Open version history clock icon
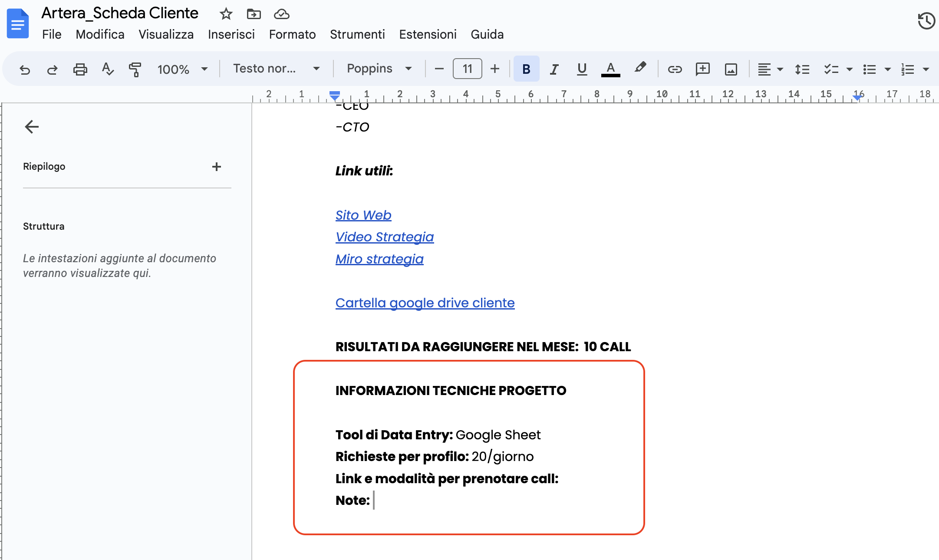939x560 pixels. tap(926, 20)
